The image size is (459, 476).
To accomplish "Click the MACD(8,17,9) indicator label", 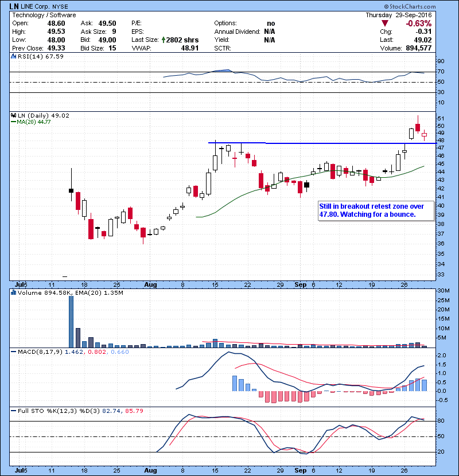I will point(40,352).
